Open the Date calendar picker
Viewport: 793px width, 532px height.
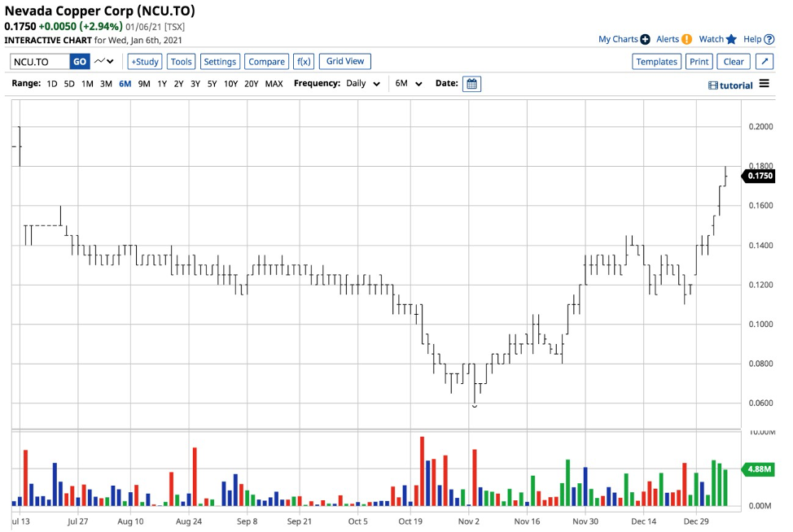click(x=471, y=84)
